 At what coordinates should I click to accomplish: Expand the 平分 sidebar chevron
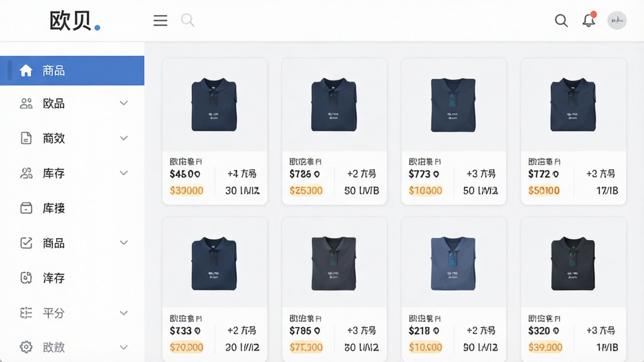tap(124, 313)
